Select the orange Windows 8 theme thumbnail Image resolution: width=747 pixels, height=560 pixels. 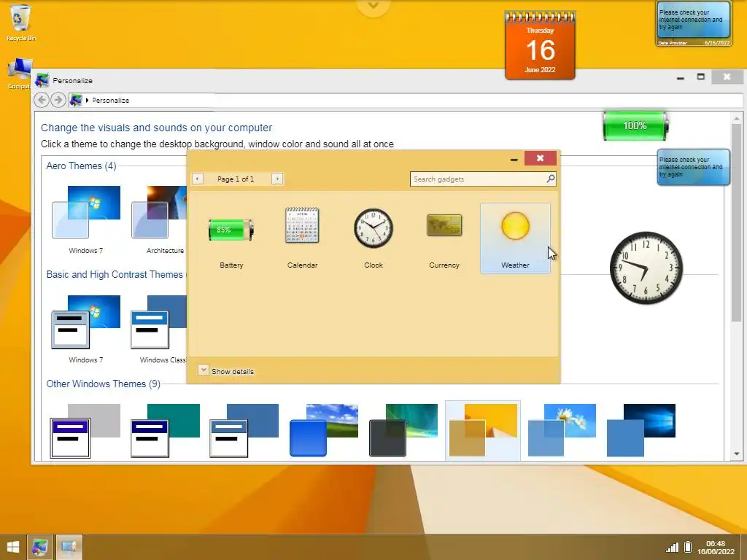click(483, 430)
